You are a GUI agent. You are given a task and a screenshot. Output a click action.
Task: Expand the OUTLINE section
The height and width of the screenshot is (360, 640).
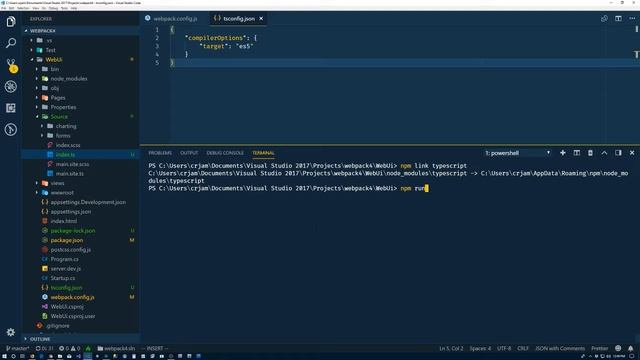click(x=80, y=339)
